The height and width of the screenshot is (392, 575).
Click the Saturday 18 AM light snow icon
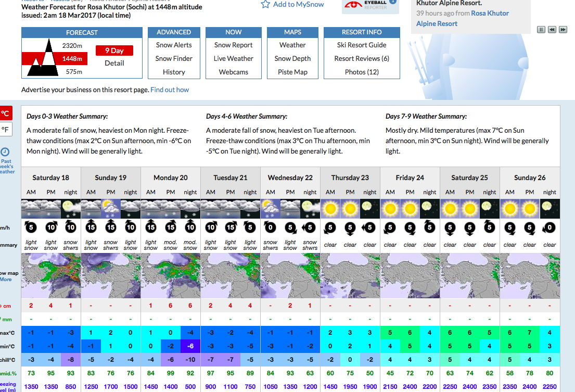(x=31, y=209)
